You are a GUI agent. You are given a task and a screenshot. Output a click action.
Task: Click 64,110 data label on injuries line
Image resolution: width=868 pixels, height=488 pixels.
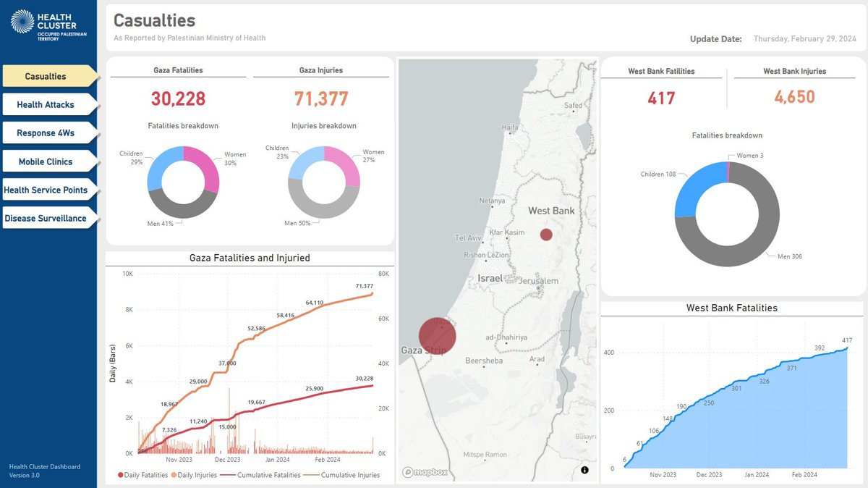pyautogui.click(x=315, y=303)
